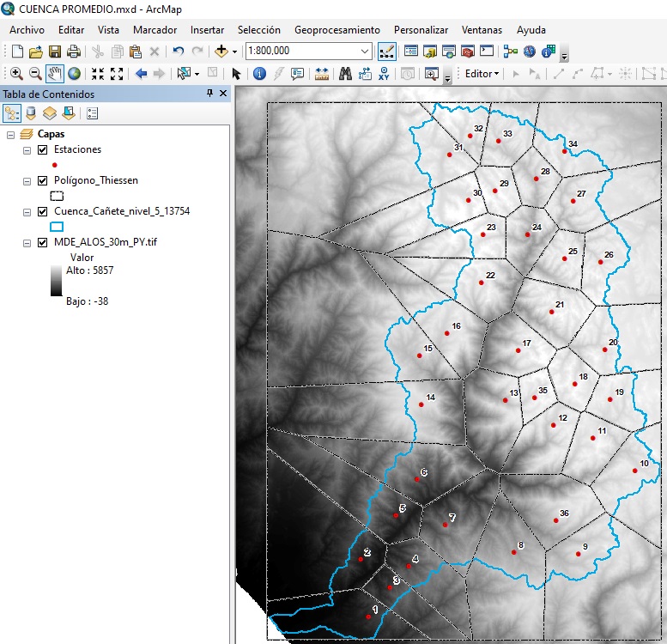Click the Full Extent globe icon
Viewport: 667px width, 644px height.
(x=75, y=74)
